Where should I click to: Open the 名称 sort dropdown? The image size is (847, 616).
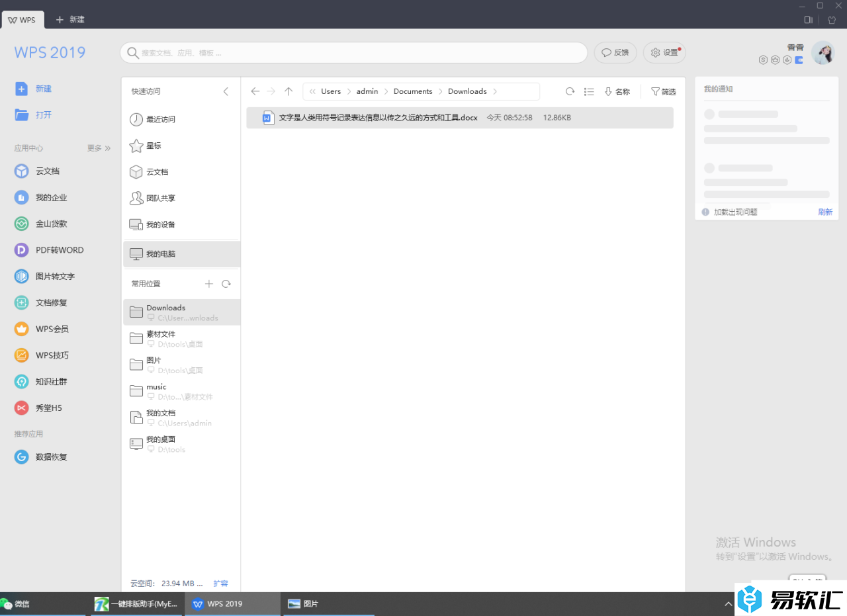pyautogui.click(x=617, y=92)
